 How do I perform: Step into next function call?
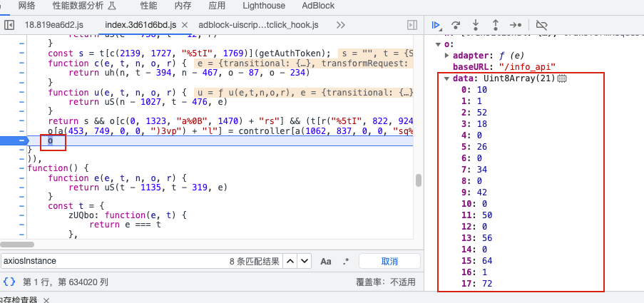tap(476, 25)
